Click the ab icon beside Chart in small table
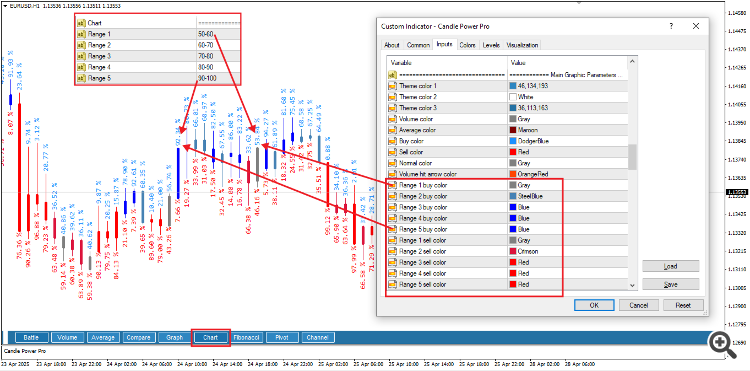The image size is (750, 371). (x=81, y=22)
